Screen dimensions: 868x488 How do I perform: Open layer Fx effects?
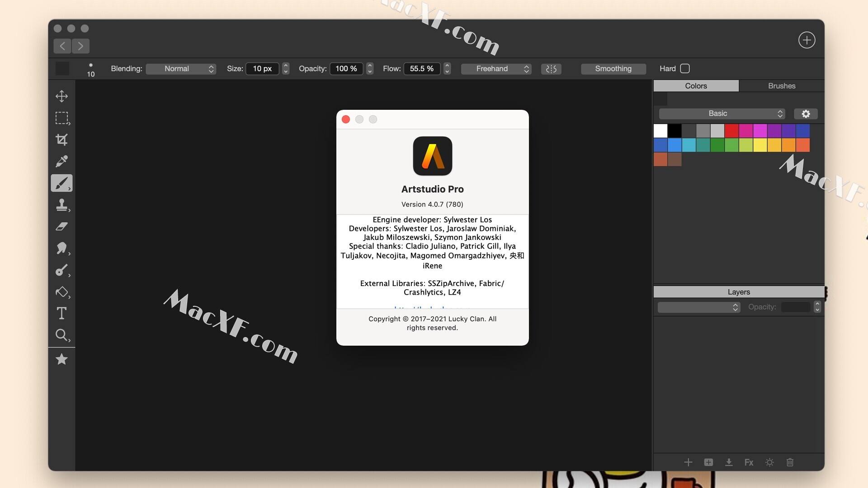click(749, 462)
